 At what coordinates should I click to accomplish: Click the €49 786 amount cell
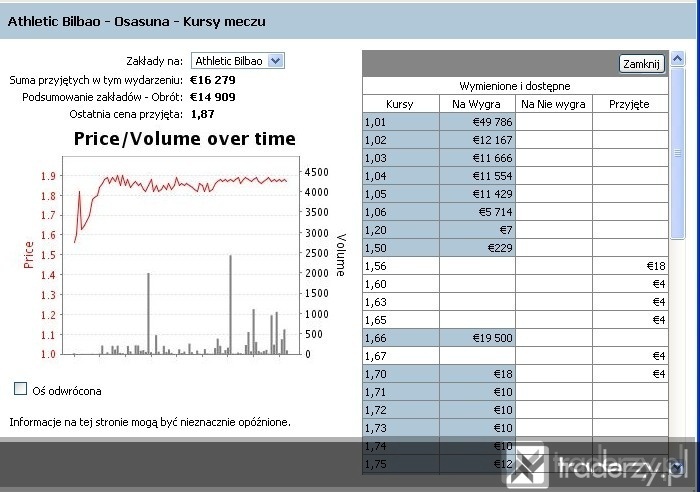(x=477, y=122)
